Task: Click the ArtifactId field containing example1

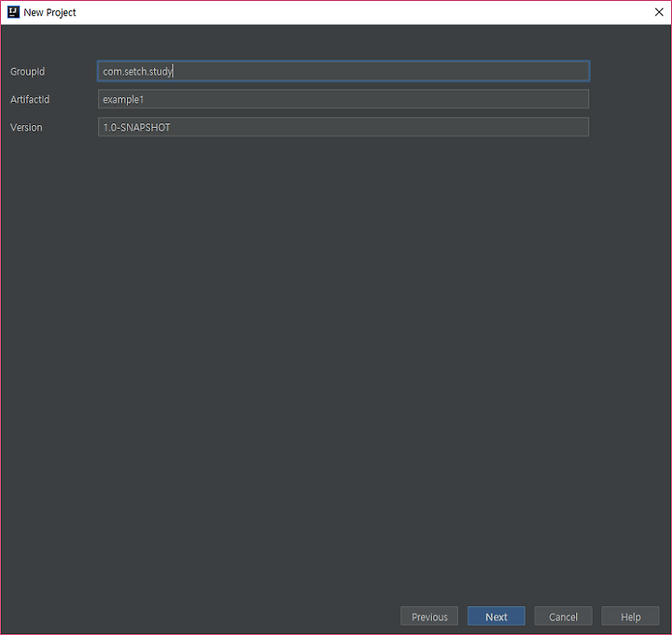Action: (x=343, y=99)
